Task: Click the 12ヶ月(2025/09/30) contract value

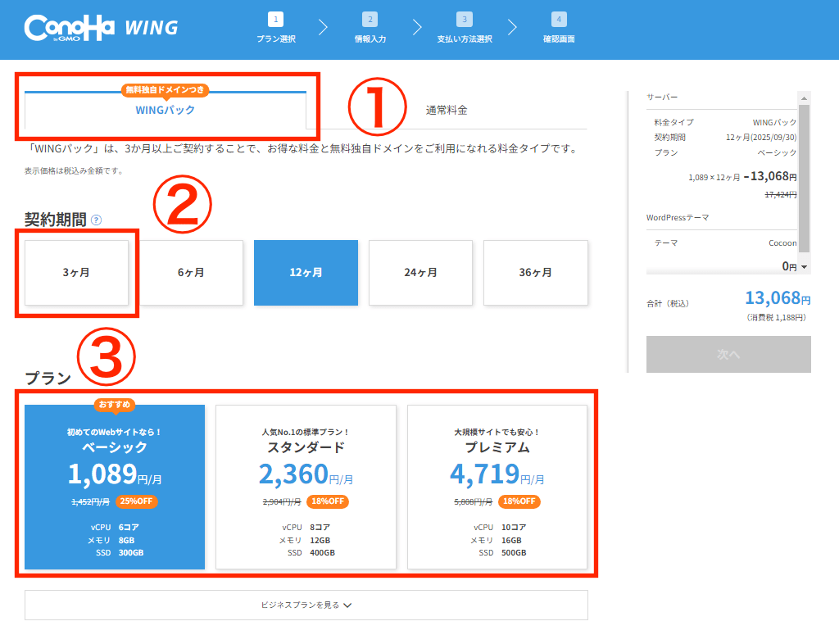Action: pos(761,138)
